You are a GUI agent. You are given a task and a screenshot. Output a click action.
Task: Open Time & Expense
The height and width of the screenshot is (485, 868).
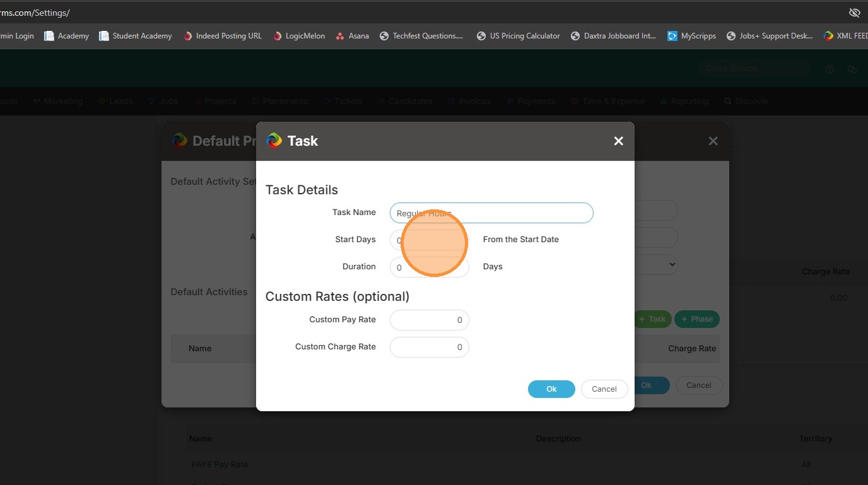608,101
